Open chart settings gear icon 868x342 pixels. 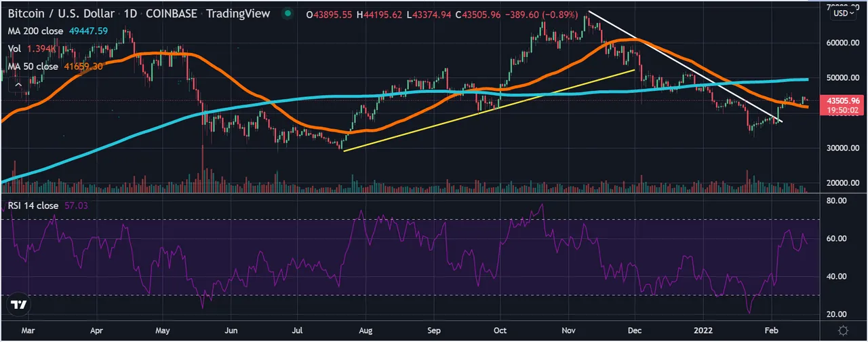pos(843,330)
